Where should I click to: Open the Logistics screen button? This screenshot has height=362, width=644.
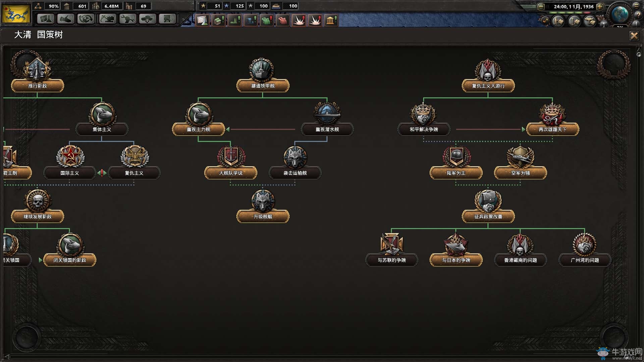tap(168, 19)
